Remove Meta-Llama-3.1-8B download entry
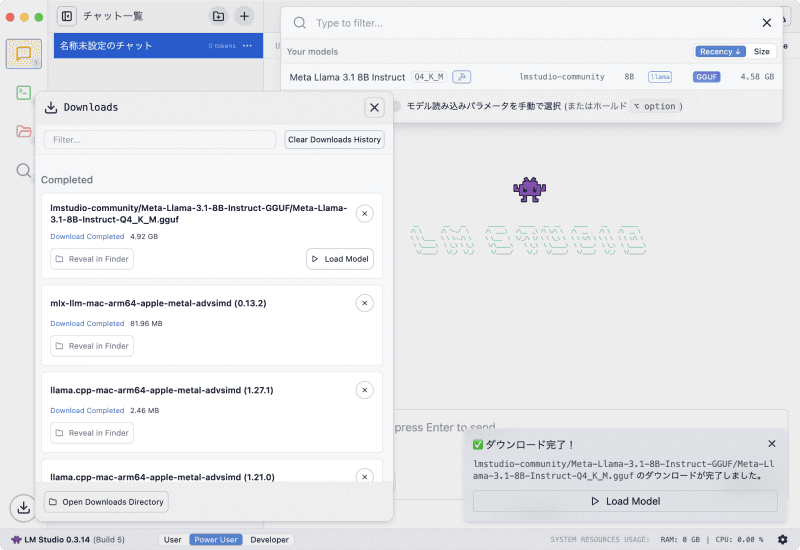The height and width of the screenshot is (550, 800). pyautogui.click(x=365, y=214)
